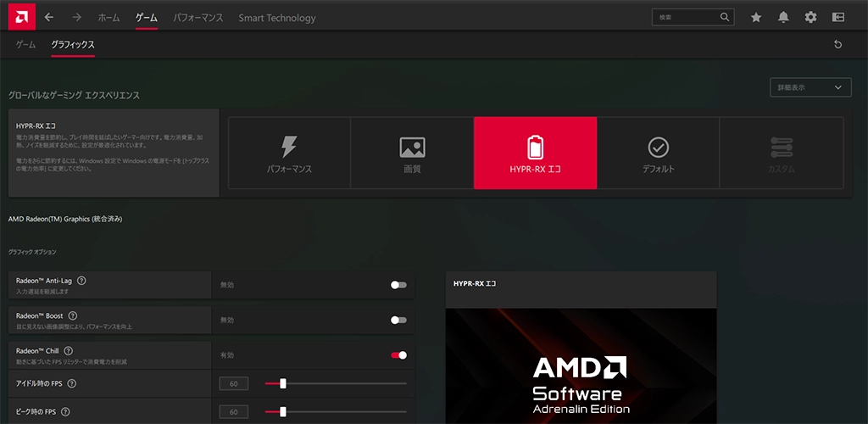This screenshot has height=424, width=868.
Task: Open help icon for アイドル時の FPS
Action: click(71, 383)
